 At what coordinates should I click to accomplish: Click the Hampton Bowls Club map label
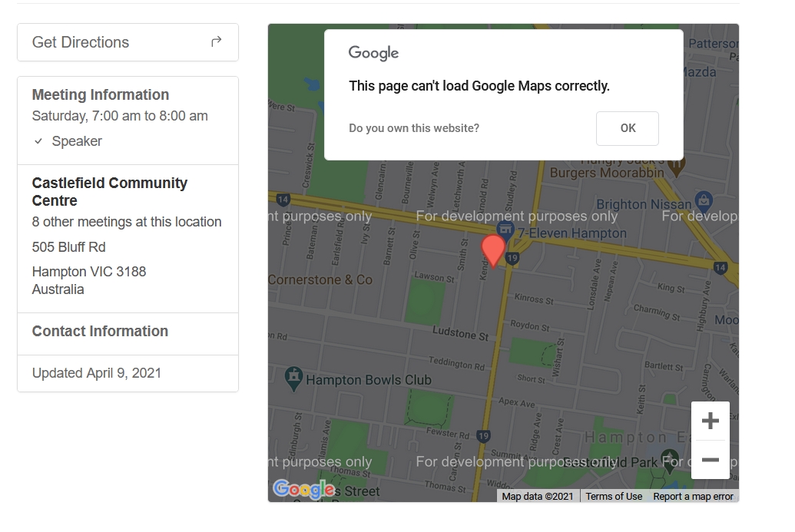369,380
